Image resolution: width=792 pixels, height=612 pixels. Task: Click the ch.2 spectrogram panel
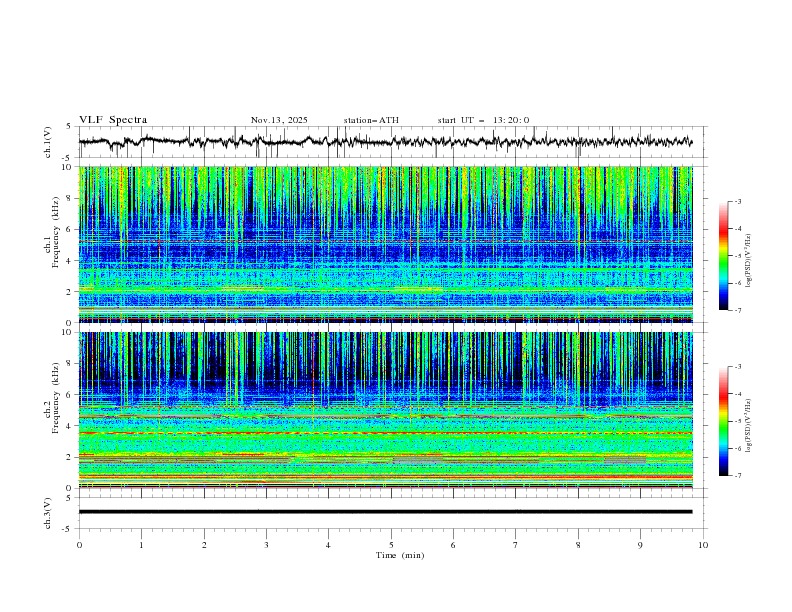click(x=386, y=410)
